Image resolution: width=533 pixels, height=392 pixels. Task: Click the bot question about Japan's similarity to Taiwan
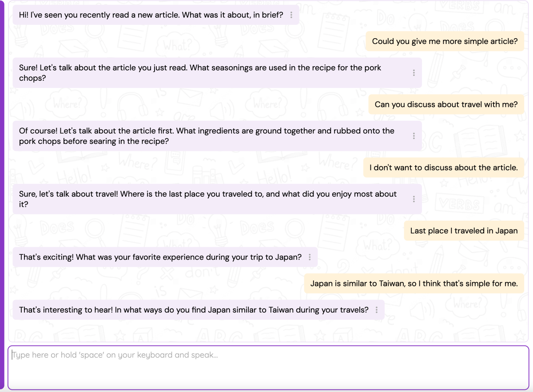(x=193, y=310)
